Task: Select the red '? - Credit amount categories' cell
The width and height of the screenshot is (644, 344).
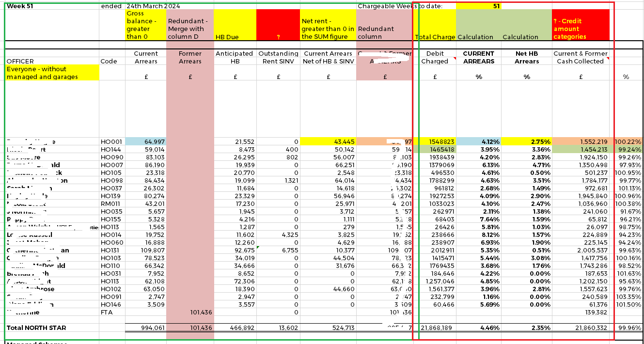Action: coord(580,25)
